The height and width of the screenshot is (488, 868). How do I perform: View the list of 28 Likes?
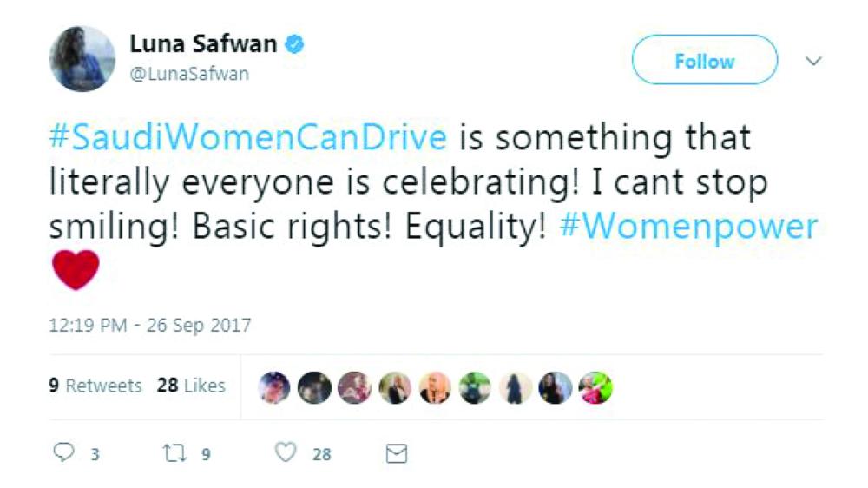pos(191,386)
